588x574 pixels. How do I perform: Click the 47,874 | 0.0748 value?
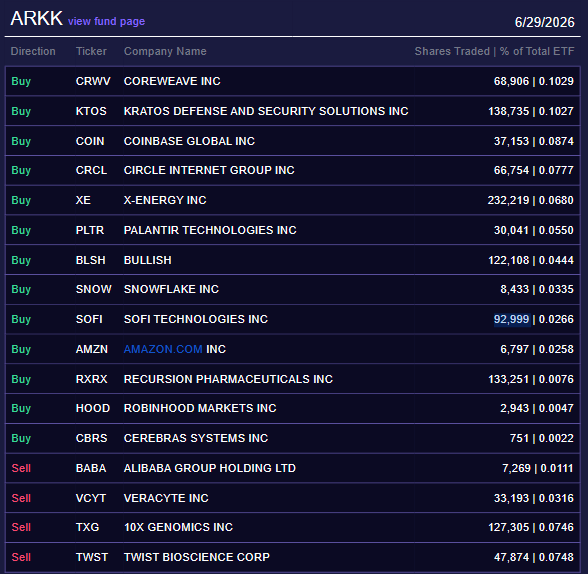click(x=534, y=557)
